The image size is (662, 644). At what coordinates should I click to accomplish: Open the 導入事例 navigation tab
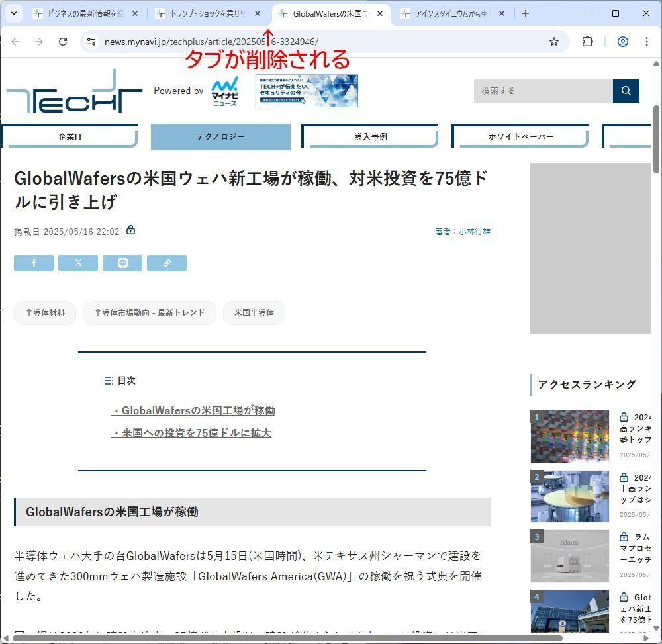click(x=370, y=136)
